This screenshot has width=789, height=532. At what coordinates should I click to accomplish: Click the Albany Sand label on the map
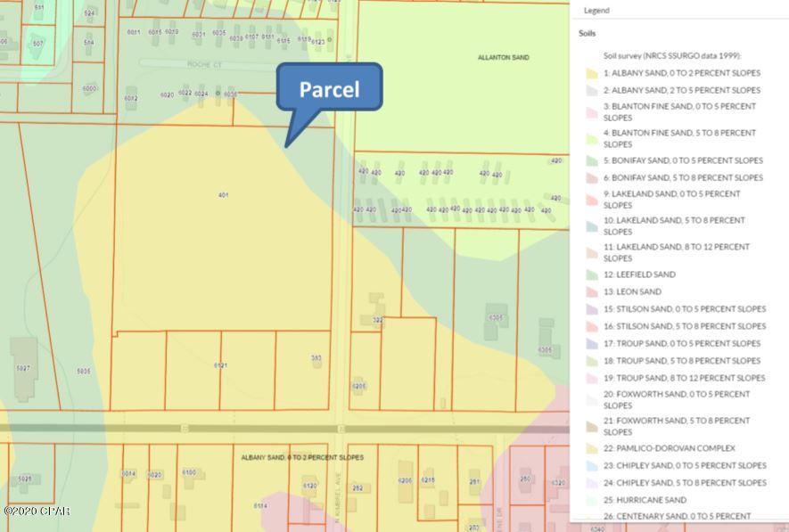tap(302, 457)
